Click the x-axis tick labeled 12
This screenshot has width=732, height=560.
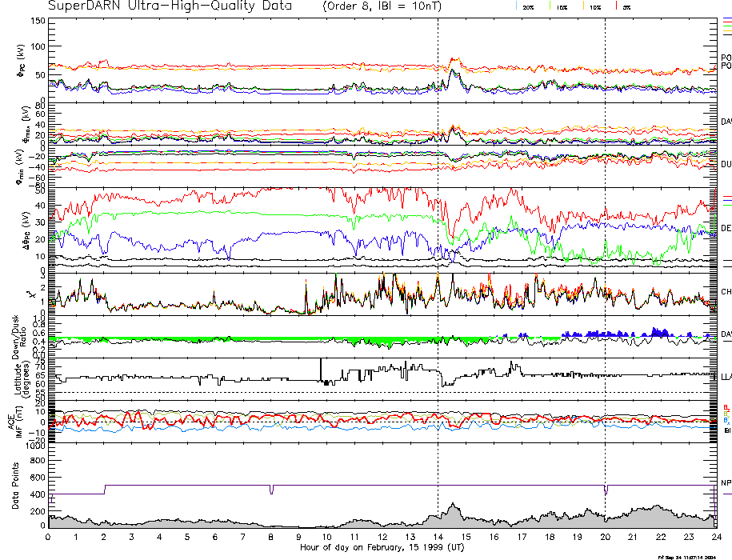(382, 537)
